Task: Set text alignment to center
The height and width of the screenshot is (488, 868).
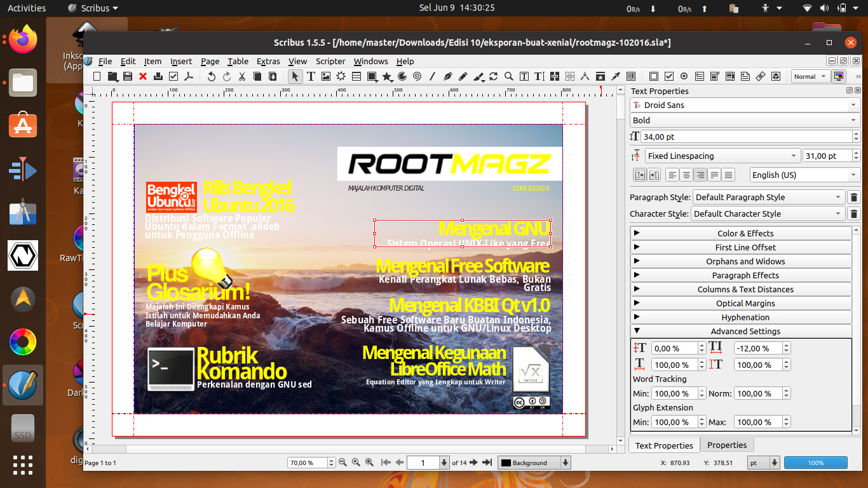Action: pyautogui.click(x=686, y=175)
